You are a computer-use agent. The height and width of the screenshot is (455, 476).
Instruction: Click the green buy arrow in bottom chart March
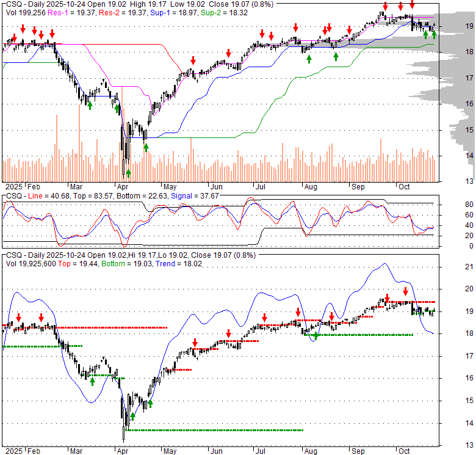93,382
